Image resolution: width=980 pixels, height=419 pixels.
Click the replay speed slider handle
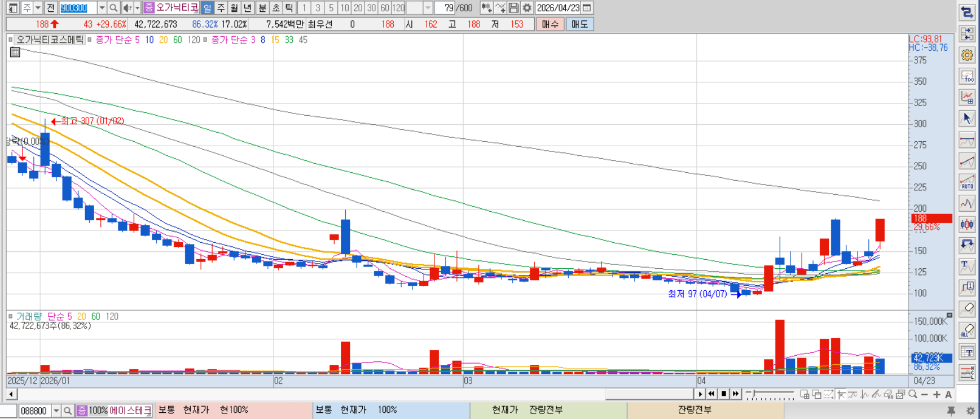(753, 394)
